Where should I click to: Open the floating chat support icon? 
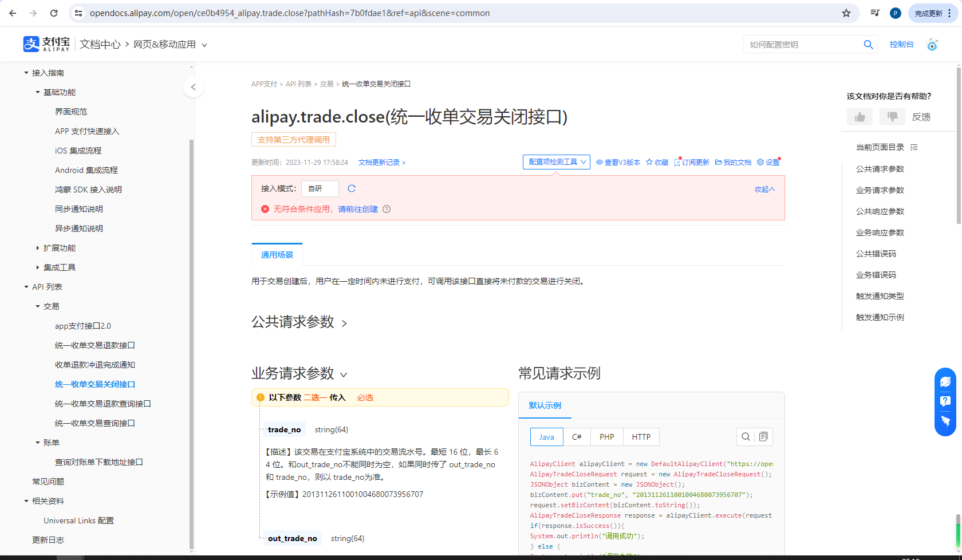pos(945,382)
